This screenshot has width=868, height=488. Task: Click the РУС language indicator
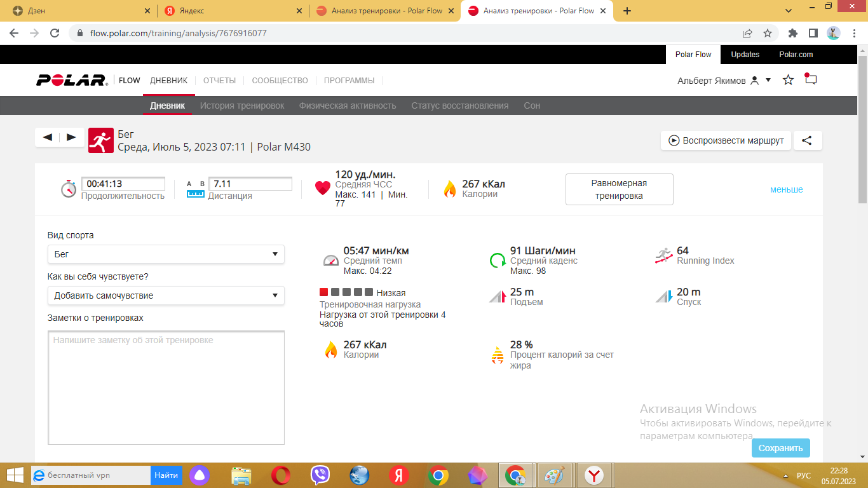804,475
